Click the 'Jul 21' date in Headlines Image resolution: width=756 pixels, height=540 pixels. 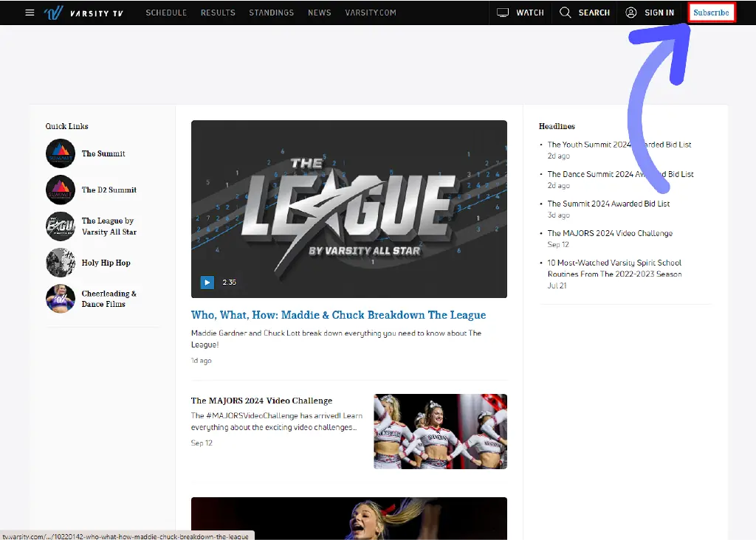[557, 285]
